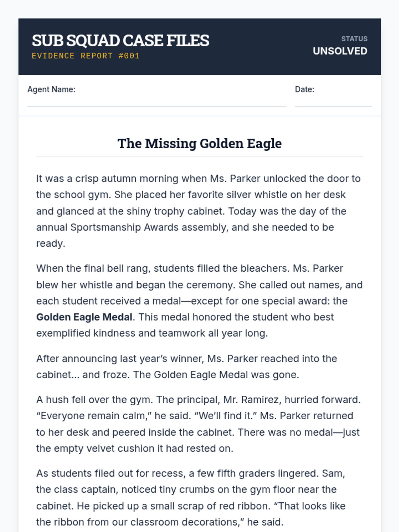Click the paragraph starting "When the final bell"
399x532 pixels.
[199, 301]
